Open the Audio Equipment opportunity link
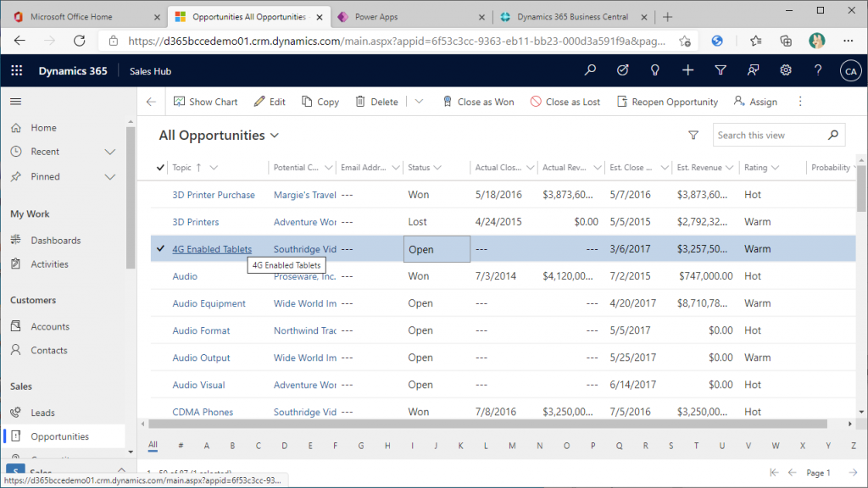This screenshot has width=868, height=488. (209, 303)
